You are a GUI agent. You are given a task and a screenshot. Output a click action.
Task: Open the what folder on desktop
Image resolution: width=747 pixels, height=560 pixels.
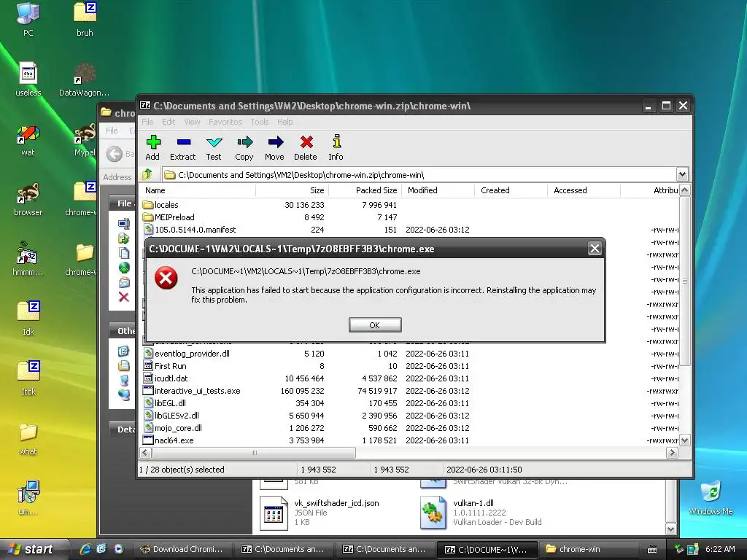pos(28,438)
